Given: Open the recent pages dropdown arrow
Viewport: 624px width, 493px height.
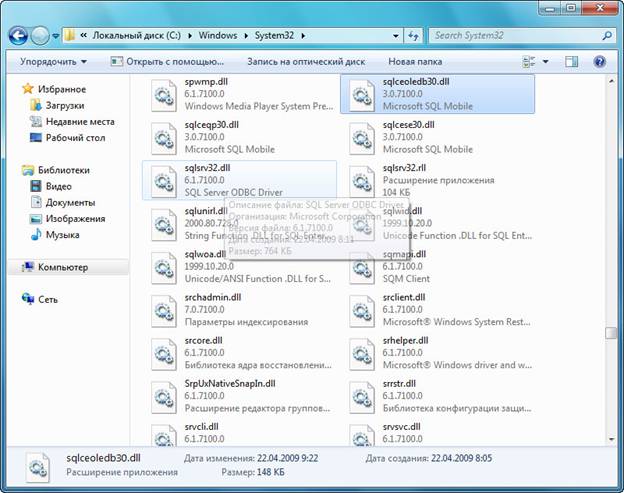Looking at the screenshot, I should tap(56, 36).
